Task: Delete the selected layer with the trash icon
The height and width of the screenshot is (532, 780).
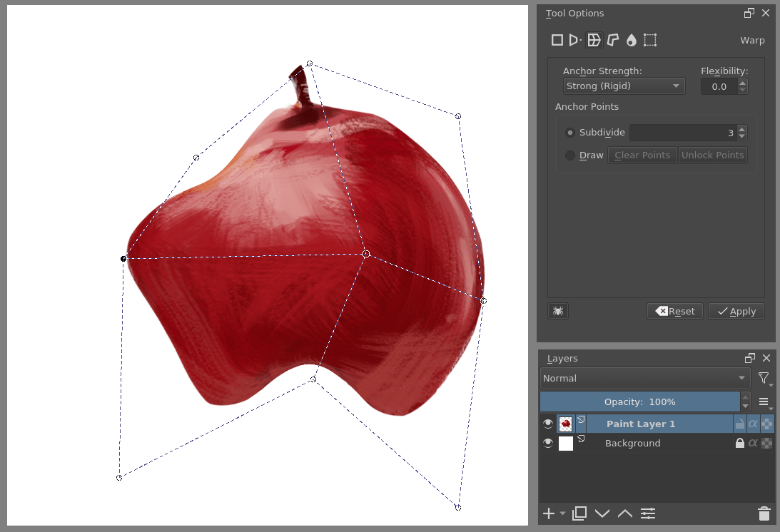Action: pyautogui.click(x=764, y=513)
